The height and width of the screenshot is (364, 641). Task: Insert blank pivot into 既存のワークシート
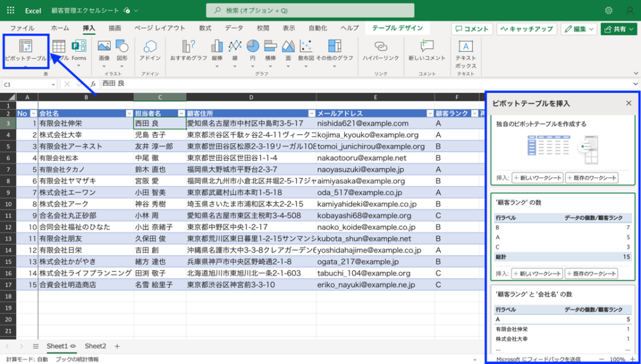click(592, 178)
